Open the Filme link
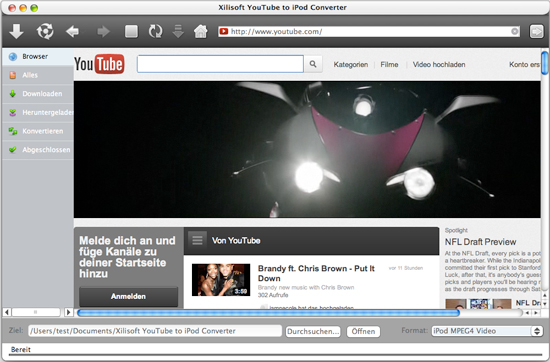This screenshot has height=362, width=550. (x=389, y=65)
